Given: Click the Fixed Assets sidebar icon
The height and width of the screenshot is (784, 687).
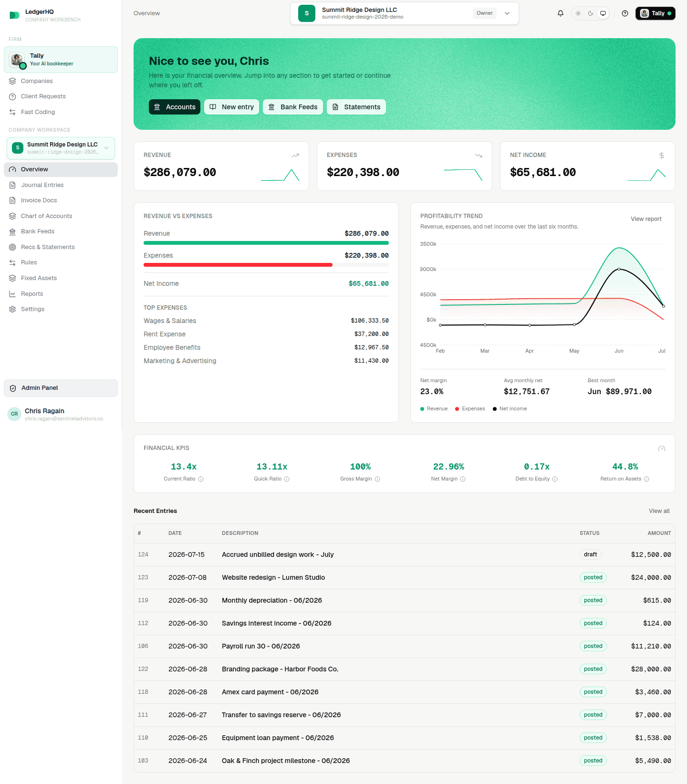Looking at the screenshot, I should point(12,278).
